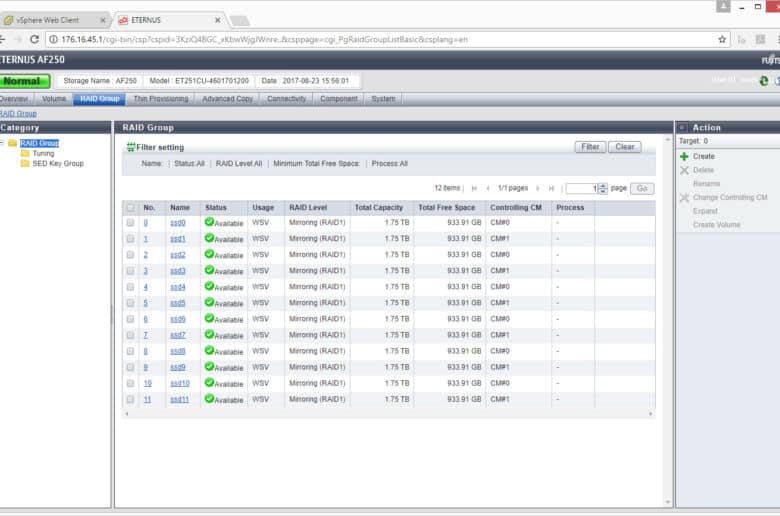
Task: Go to the previous page arrow
Action: (488, 188)
